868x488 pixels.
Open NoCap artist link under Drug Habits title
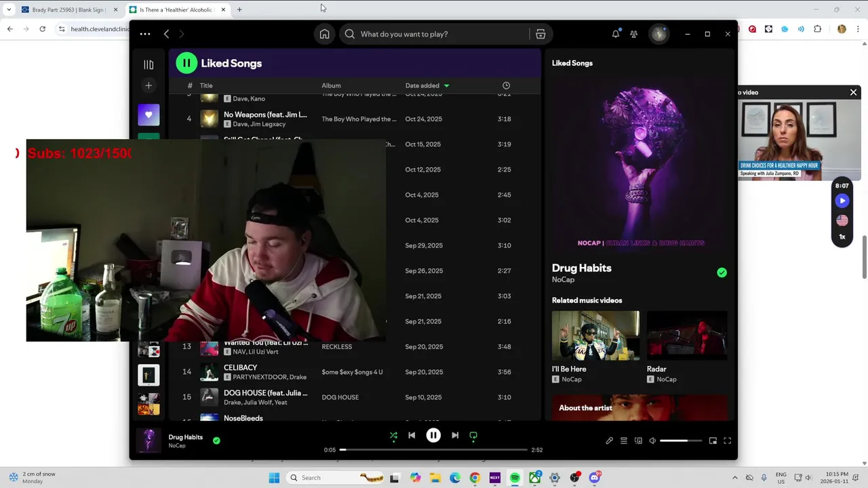coord(563,279)
